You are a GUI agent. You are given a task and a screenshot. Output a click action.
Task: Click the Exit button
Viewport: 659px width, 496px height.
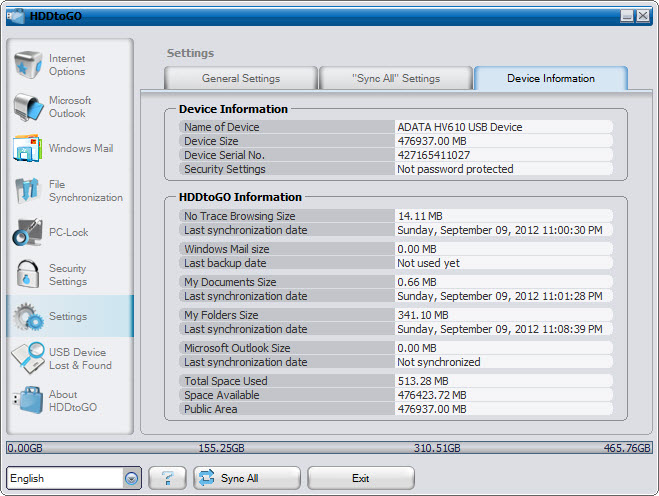pos(361,478)
